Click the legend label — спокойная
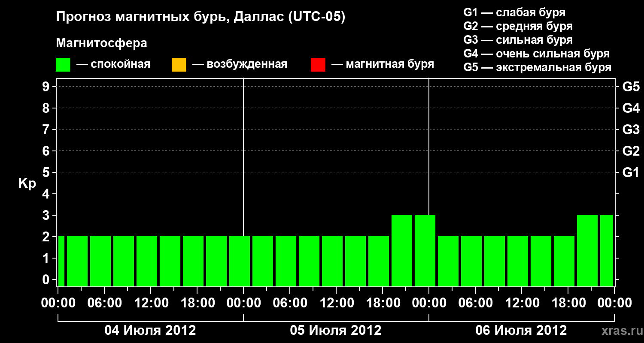This screenshot has height=343, width=644. (113, 64)
